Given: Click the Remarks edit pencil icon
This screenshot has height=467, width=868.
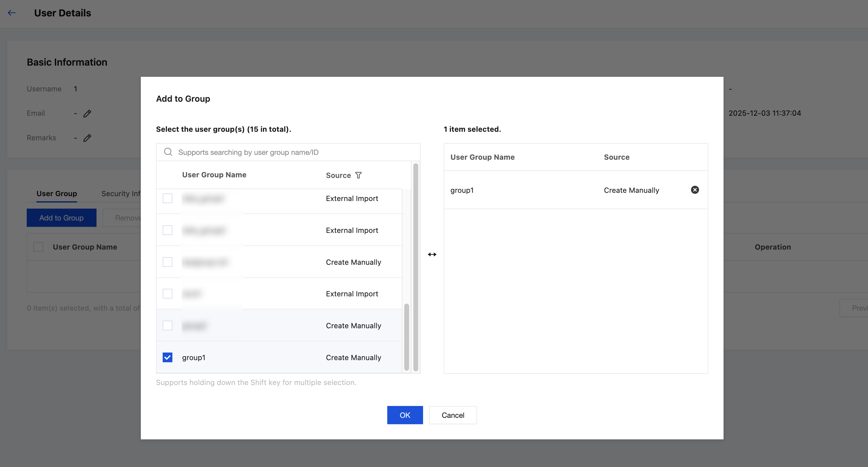Looking at the screenshot, I should (87, 138).
